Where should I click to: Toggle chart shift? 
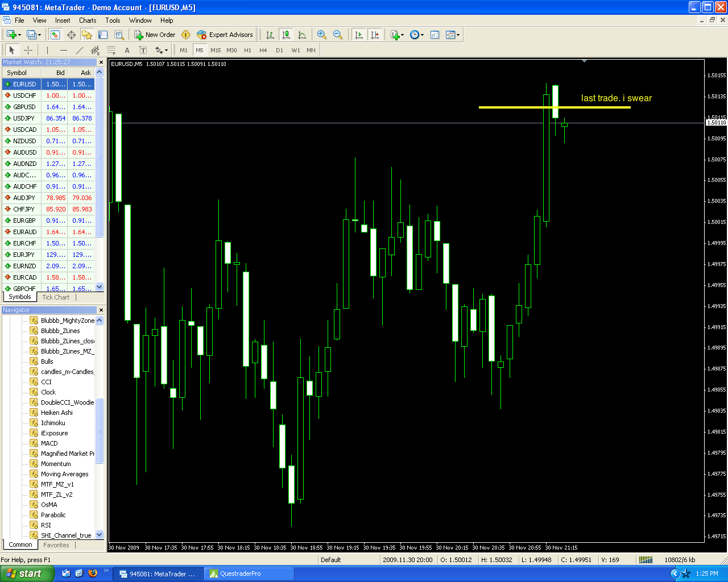(374, 35)
